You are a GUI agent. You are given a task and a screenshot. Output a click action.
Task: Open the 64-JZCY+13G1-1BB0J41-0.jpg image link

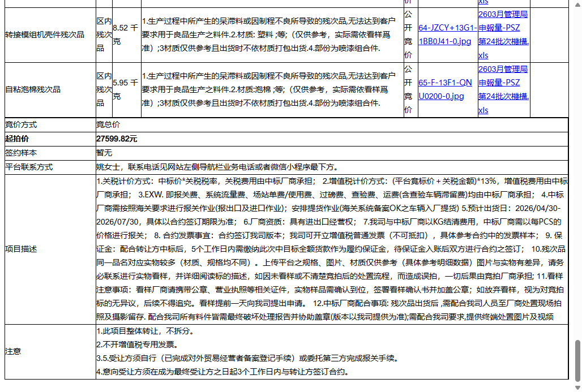coord(446,35)
